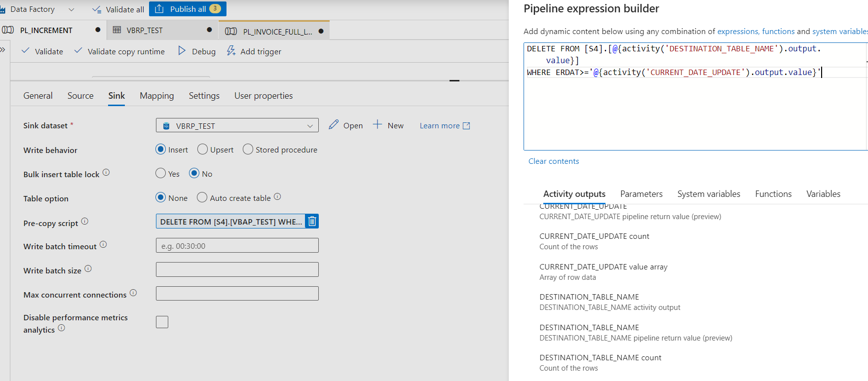Expand the collapsed left side panel
Viewport: 868px width, 381px height.
[3, 50]
